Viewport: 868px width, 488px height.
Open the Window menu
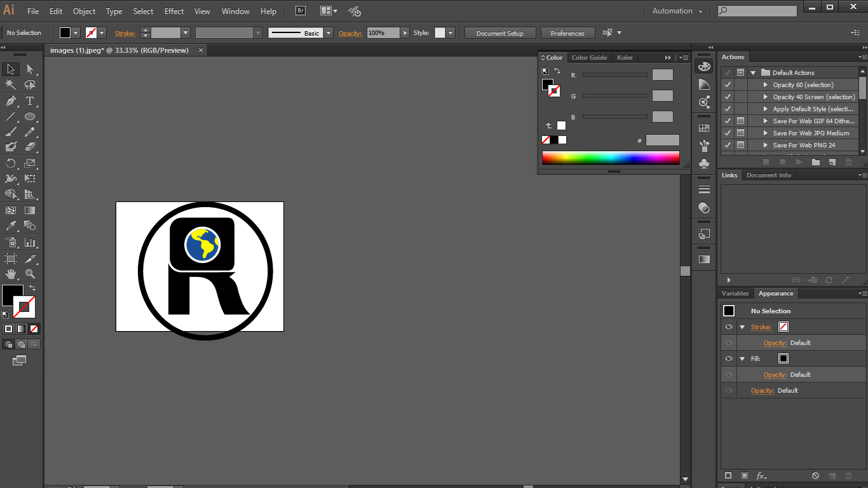tap(235, 11)
